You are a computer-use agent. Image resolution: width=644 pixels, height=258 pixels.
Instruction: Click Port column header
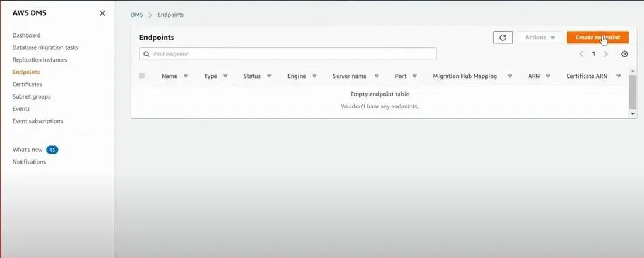pos(400,76)
